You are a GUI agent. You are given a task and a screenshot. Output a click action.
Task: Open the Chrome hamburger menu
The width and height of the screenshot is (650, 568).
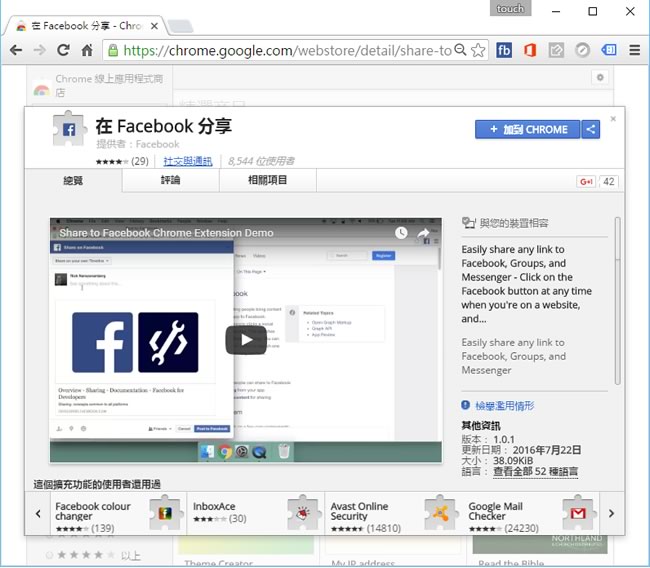coord(635,51)
